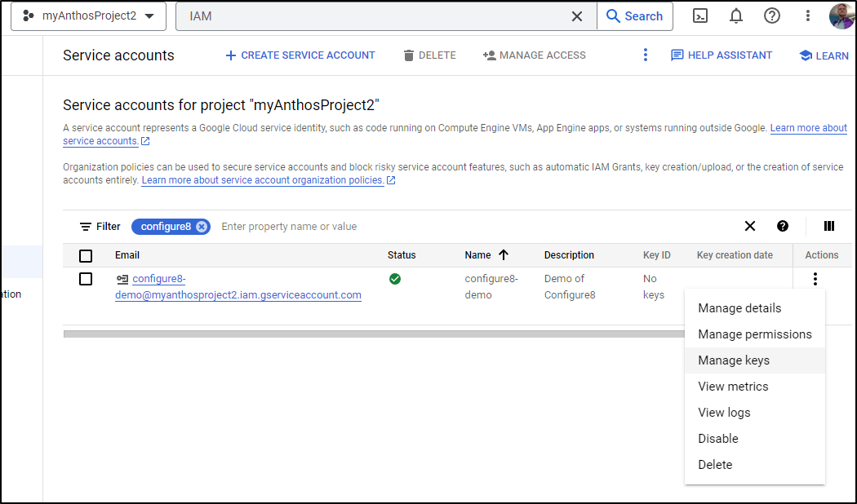
Task: Remove the configure8 filter chip
Action: click(202, 227)
